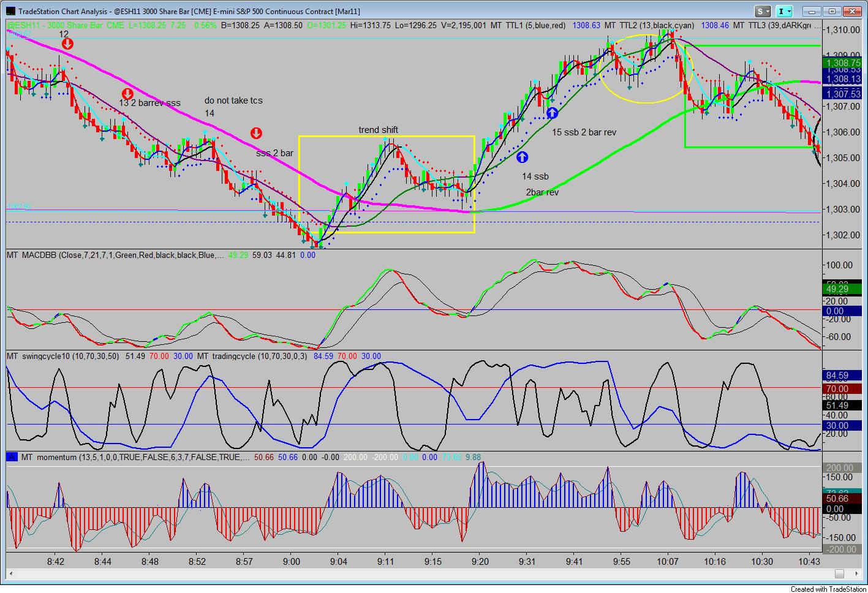Image resolution: width=868 pixels, height=593 pixels.
Task: Click the 10:30 time axis label
Action: [x=762, y=561]
